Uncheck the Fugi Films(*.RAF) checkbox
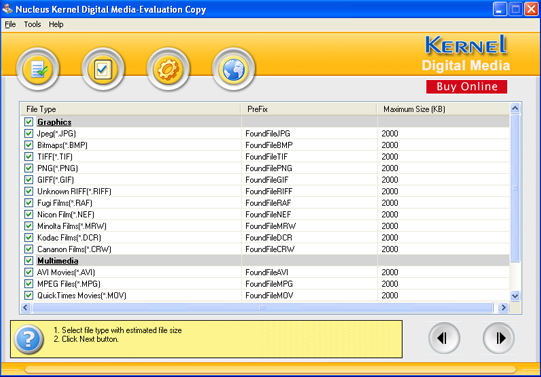 point(29,203)
